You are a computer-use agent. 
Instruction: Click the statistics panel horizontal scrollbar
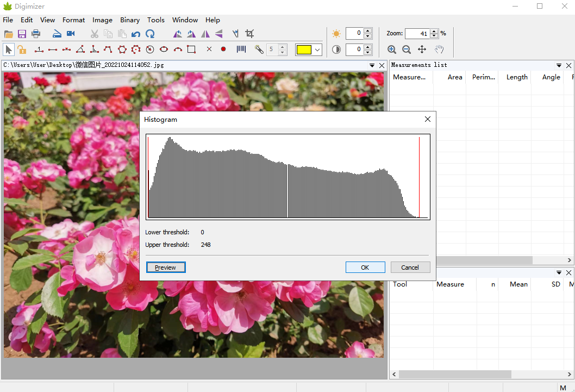(455, 374)
